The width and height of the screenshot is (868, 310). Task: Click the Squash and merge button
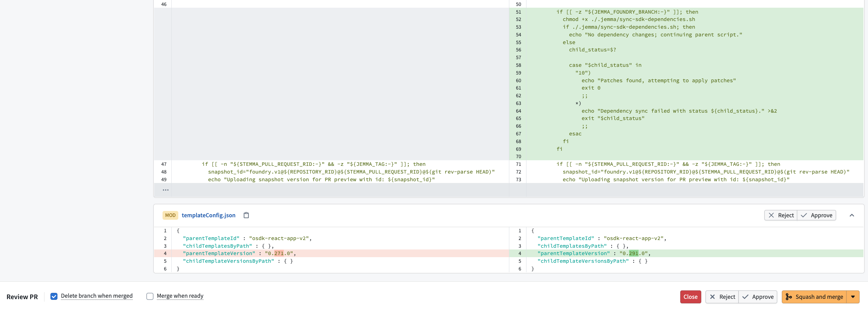point(814,297)
